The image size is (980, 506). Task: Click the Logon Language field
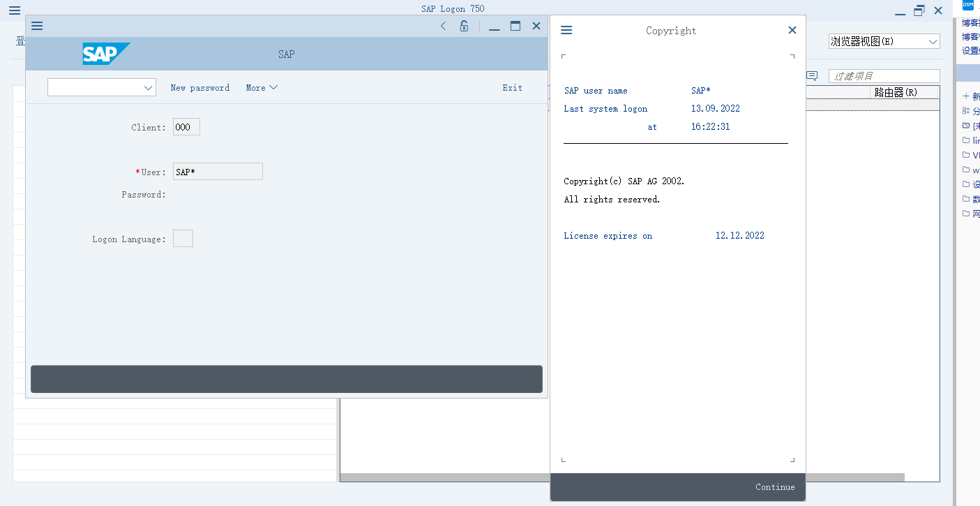click(183, 239)
